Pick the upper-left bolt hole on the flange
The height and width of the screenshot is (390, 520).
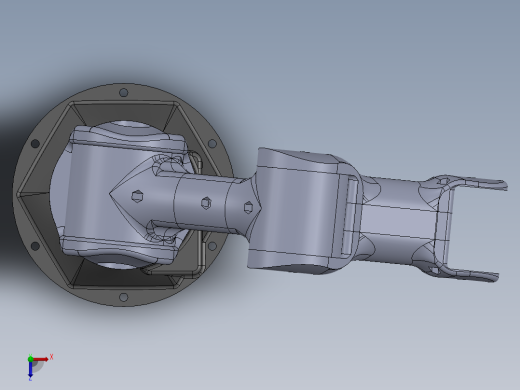pos(35,144)
